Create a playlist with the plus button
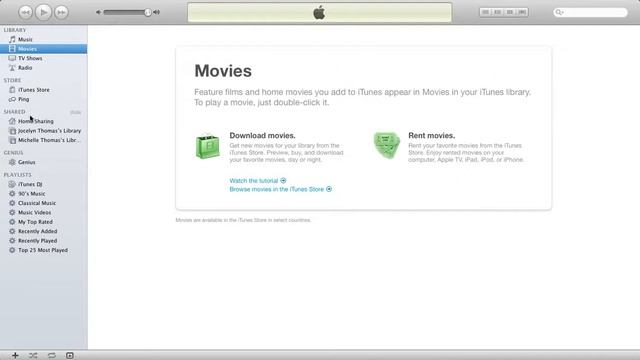The height and width of the screenshot is (360, 640). [15, 356]
